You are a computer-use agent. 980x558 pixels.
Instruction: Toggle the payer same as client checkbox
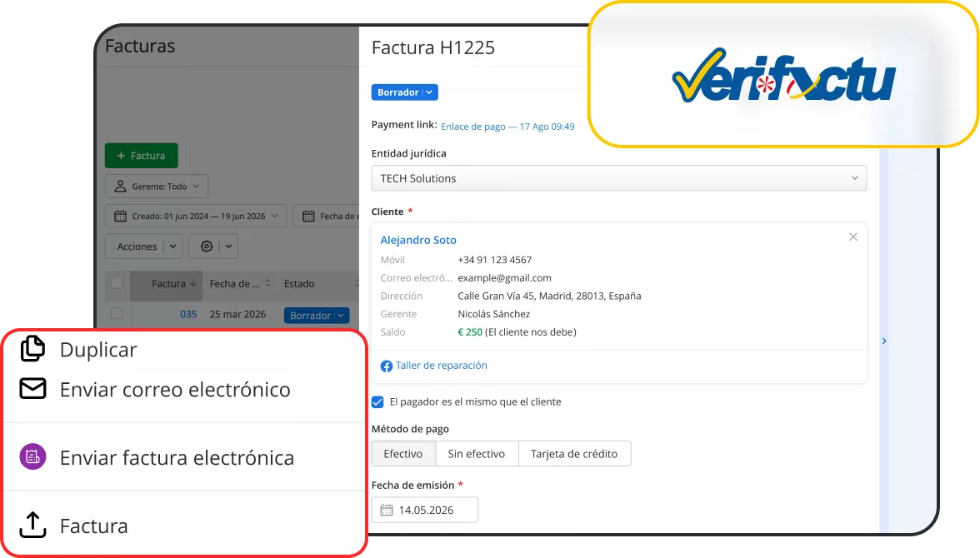coord(377,401)
